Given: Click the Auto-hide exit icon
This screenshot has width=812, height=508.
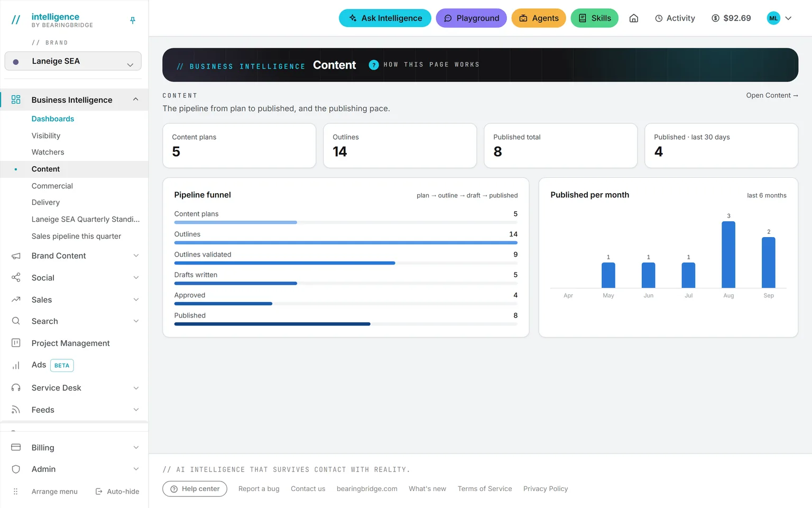Looking at the screenshot, I should (x=99, y=492).
